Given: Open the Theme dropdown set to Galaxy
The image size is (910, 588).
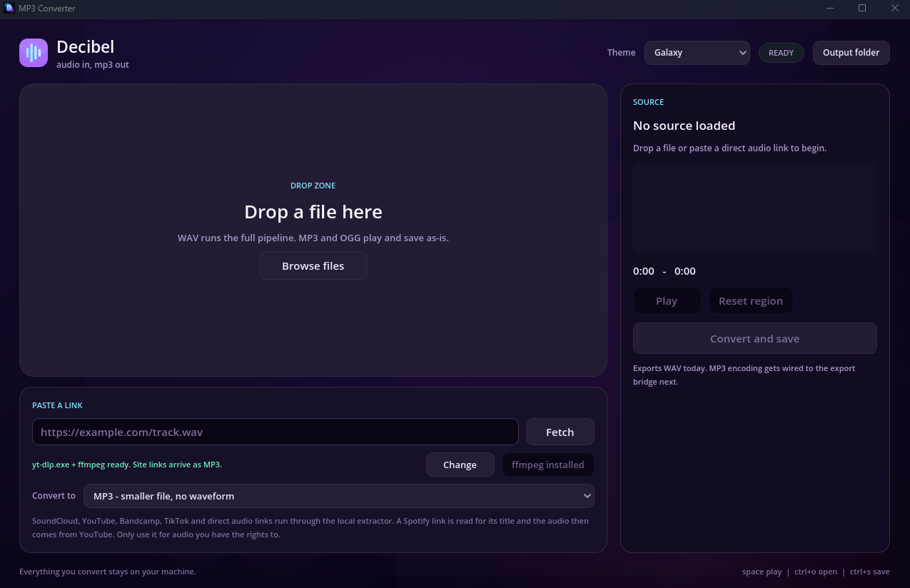Looking at the screenshot, I should (x=697, y=53).
